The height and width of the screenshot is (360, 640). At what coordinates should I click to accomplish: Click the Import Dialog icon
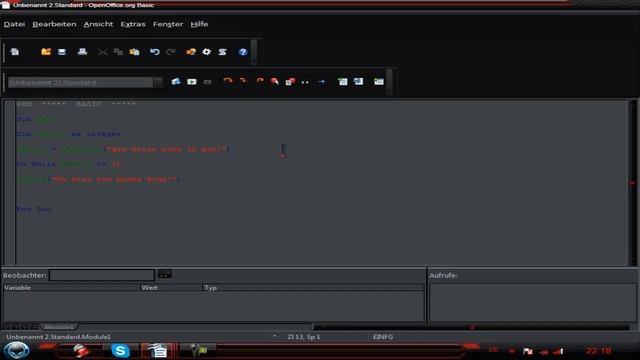click(379, 82)
